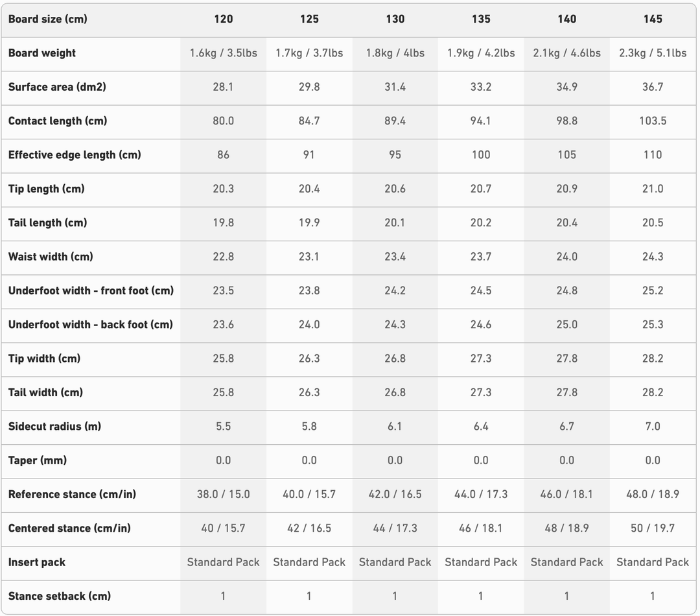The width and height of the screenshot is (700, 616).
Task: Click the Sidecut radius value 6.4
Action: (481, 426)
